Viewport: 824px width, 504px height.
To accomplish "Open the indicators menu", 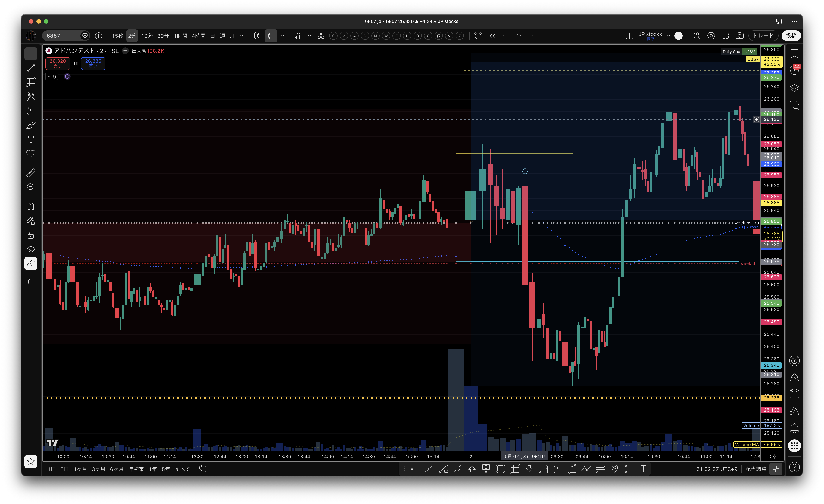I will (x=298, y=36).
